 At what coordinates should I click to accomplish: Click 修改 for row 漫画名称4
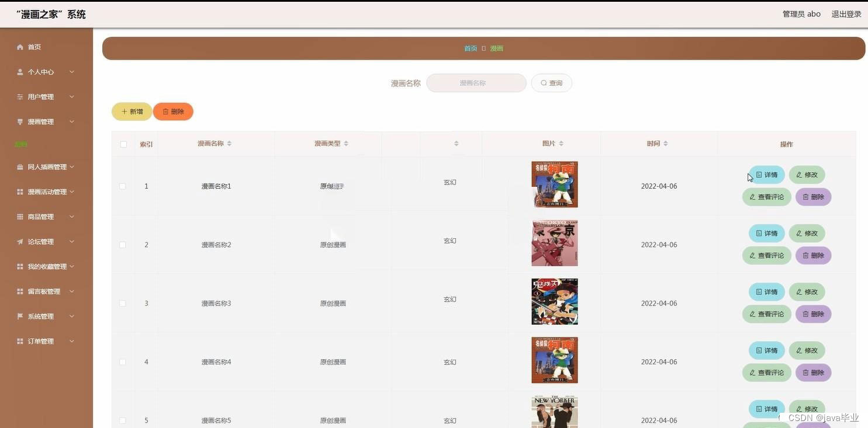click(807, 350)
